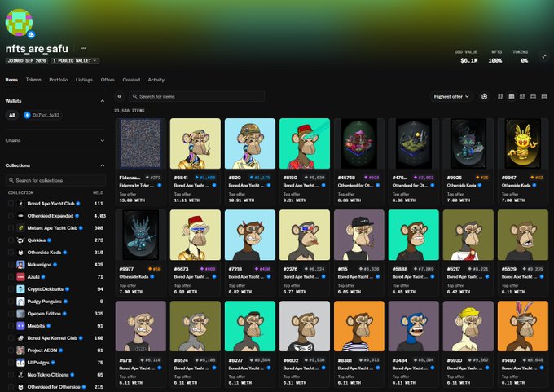Click the Nakamigos collection logo
The width and height of the screenshot is (554, 392).
(21, 265)
